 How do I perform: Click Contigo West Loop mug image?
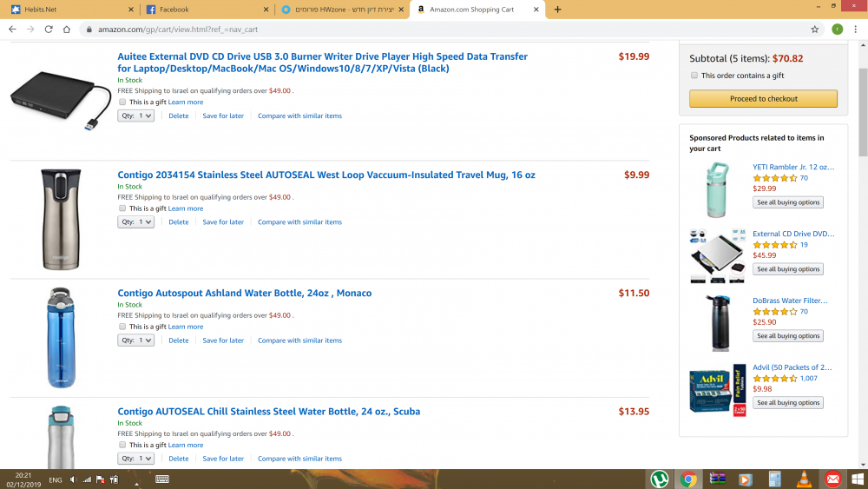[61, 219]
